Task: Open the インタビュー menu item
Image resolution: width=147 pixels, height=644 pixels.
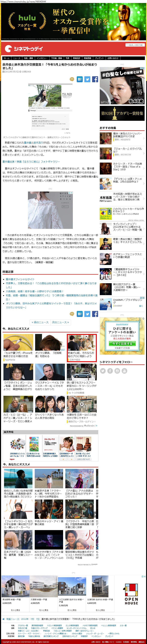Action: point(42,58)
